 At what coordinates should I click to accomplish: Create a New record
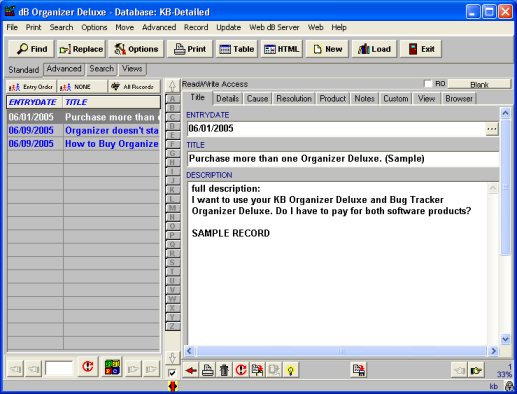327,49
